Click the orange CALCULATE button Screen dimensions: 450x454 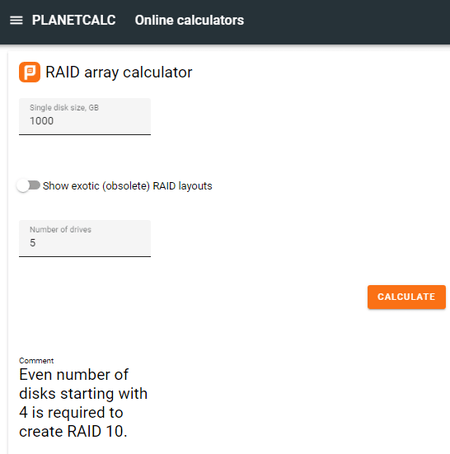pyautogui.click(x=406, y=297)
